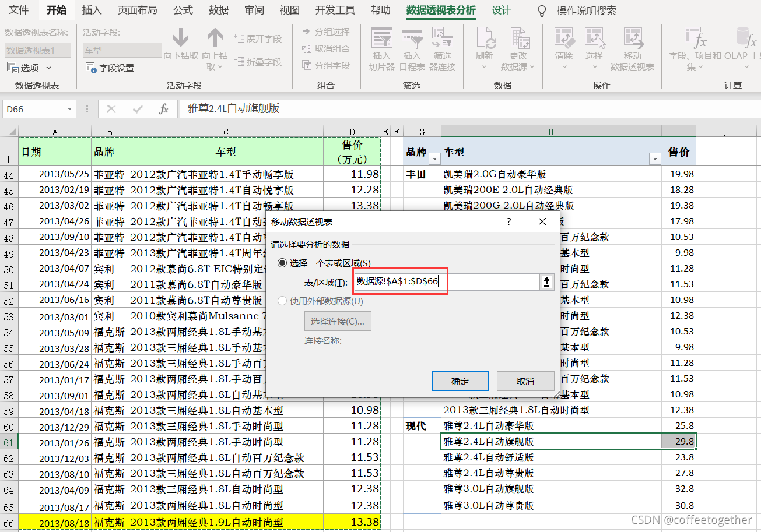This screenshot has height=532, width=761.
Task: Refresh pivot table data with 刷新
Action: pyautogui.click(x=485, y=38)
